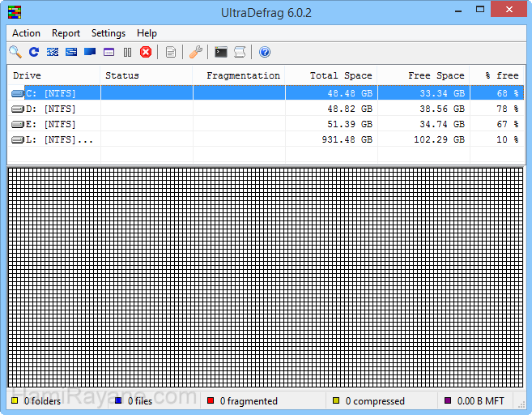This screenshot has width=532, height=415.
Task: Run Quick optimization from toolbar
Action: tap(71, 52)
